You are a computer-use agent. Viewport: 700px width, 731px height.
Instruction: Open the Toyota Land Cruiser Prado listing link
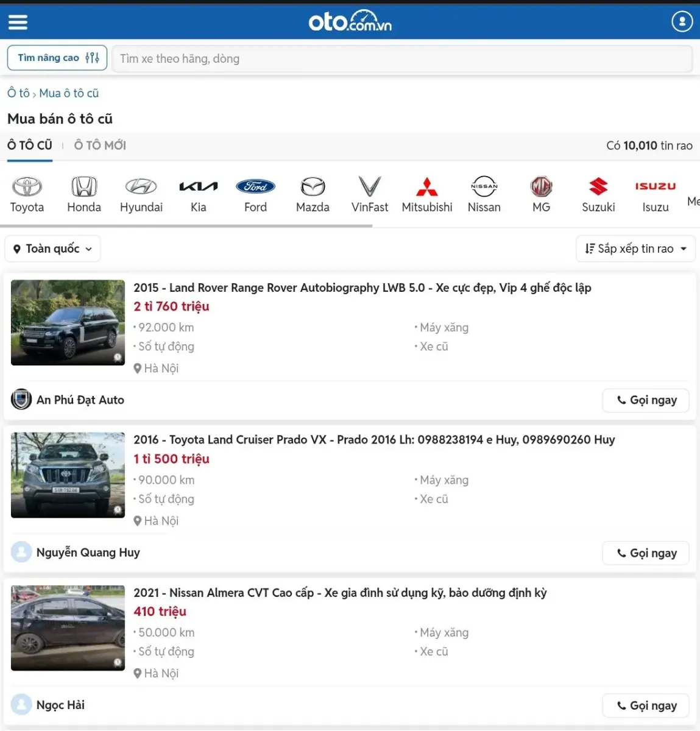point(374,439)
